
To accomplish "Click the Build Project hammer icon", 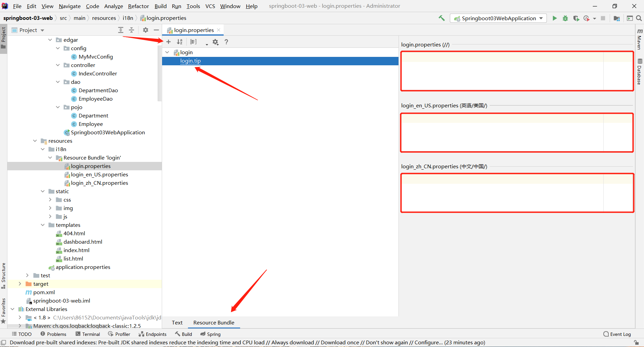I will click(x=442, y=18).
